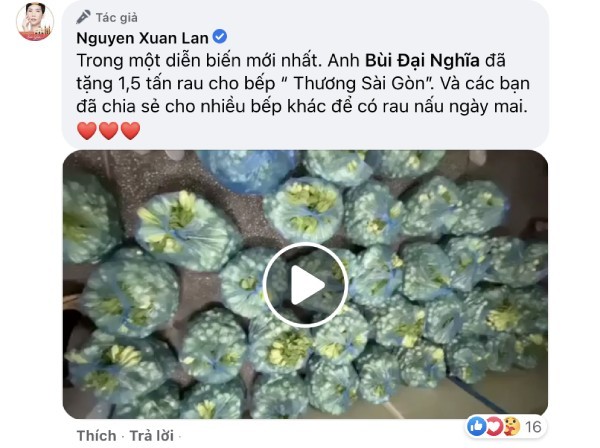Viewport: 600px width, 448px height.
Task: Open reaction count 16 list
Action: pyautogui.click(x=533, y=427)
